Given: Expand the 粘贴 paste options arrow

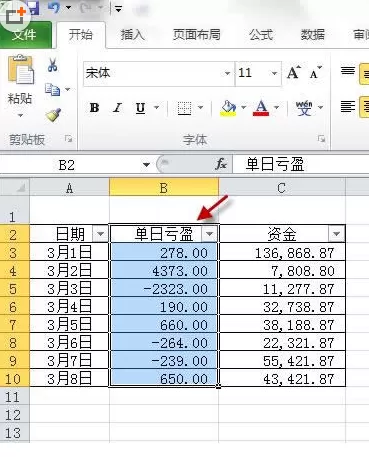Looking at the screenshot, I should 20,115.
